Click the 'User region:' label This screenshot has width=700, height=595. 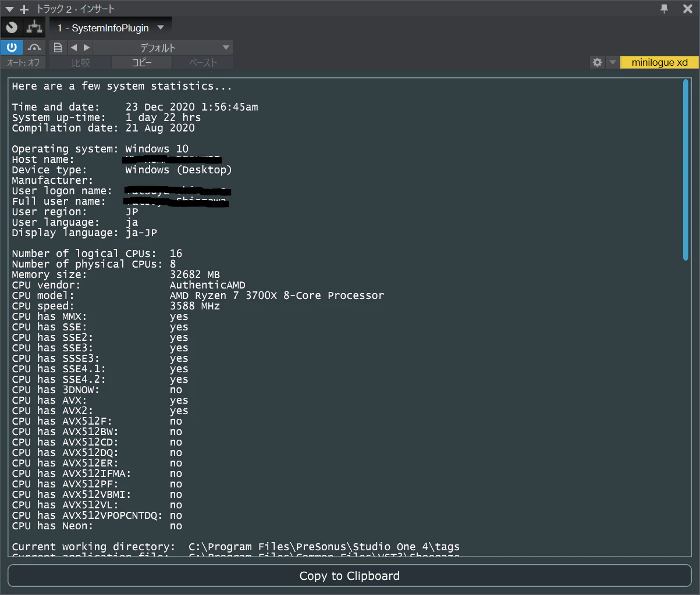[49, 212]
